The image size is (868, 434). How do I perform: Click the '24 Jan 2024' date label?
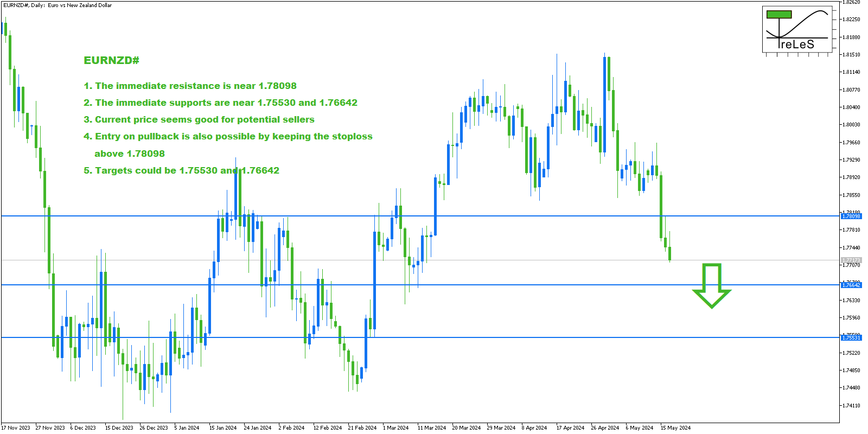pyautogui.click(x=258, y=428)
